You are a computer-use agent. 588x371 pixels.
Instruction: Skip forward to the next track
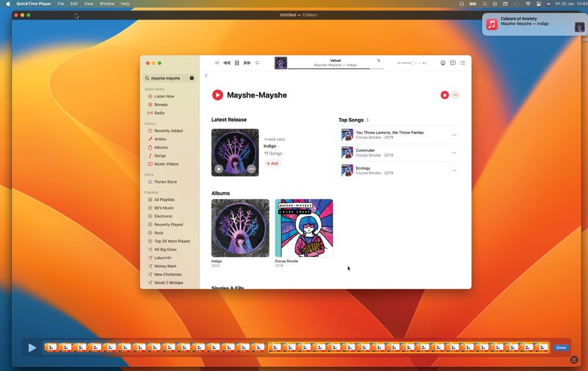coord(247,63)
